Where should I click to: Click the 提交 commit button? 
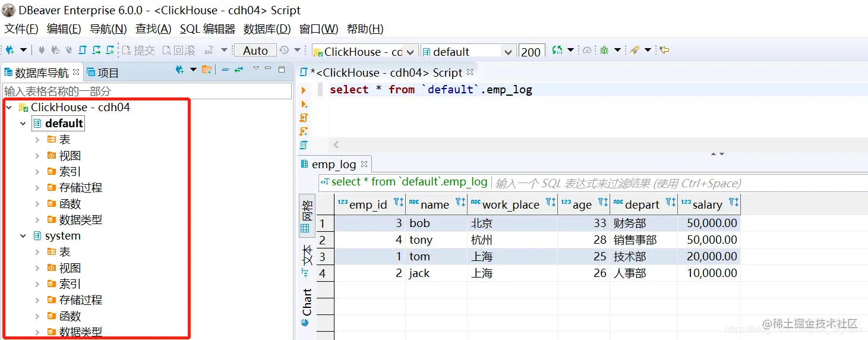(x=138, y=51)
